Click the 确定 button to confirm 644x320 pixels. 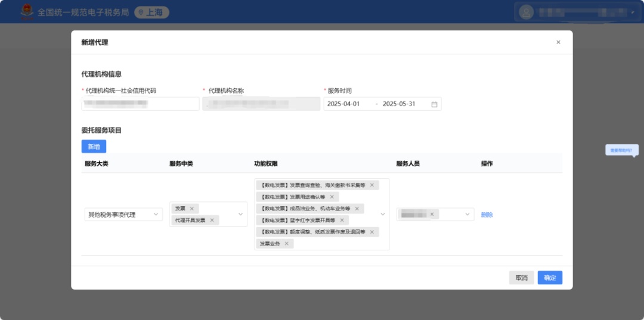[550, 278]
